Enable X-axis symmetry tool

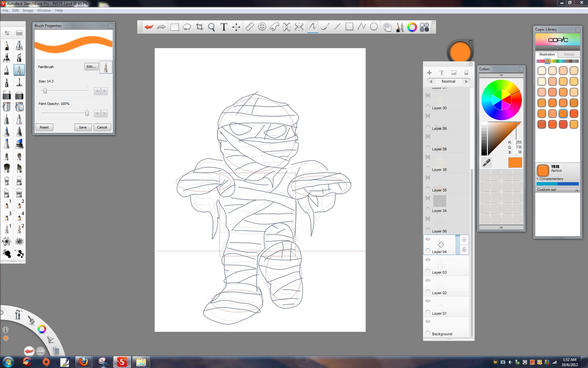tap(287, 27)
